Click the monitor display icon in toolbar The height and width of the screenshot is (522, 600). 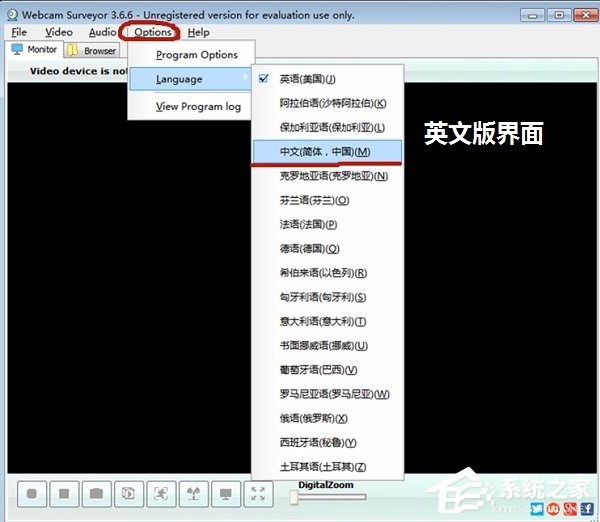[x=226, y=494]
